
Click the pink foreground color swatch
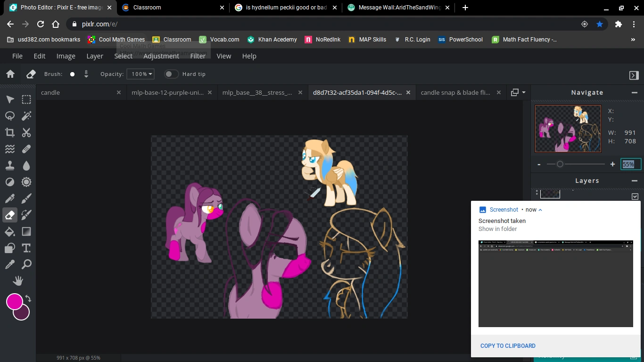pyautogui.click(x=14, y=301)
